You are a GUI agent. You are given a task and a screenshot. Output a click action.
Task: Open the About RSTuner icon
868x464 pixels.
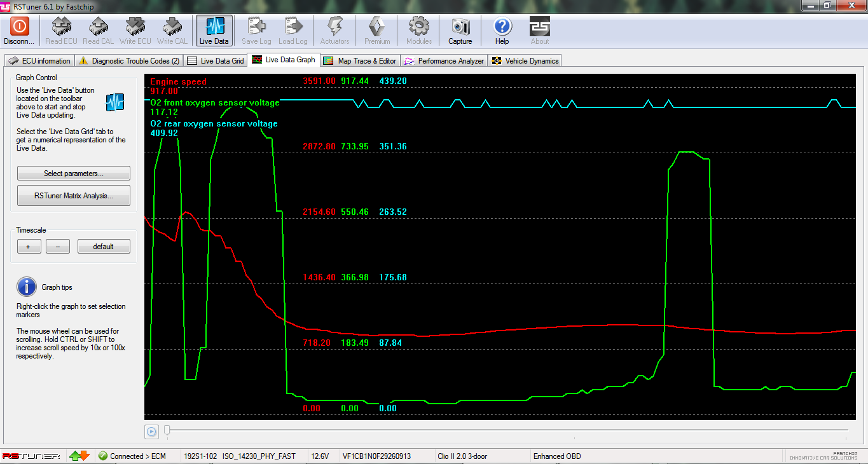point(539,27)
